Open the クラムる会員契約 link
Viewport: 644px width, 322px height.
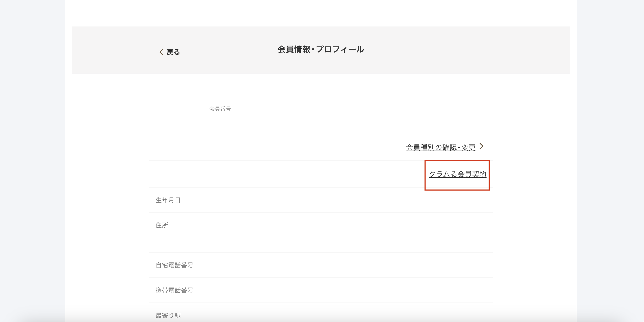(x=458, y=174)
